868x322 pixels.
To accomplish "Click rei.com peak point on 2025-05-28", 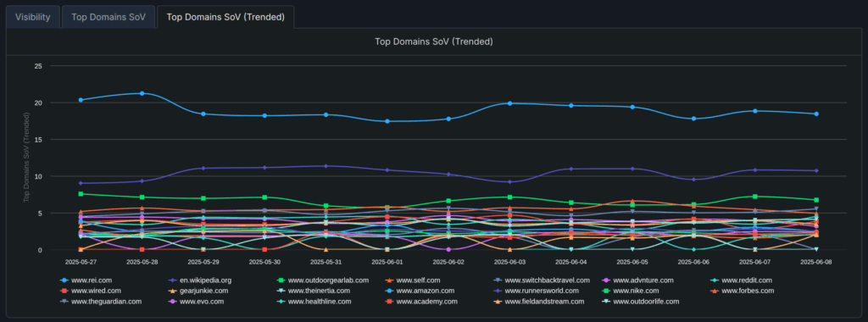I will coord(142,93).
